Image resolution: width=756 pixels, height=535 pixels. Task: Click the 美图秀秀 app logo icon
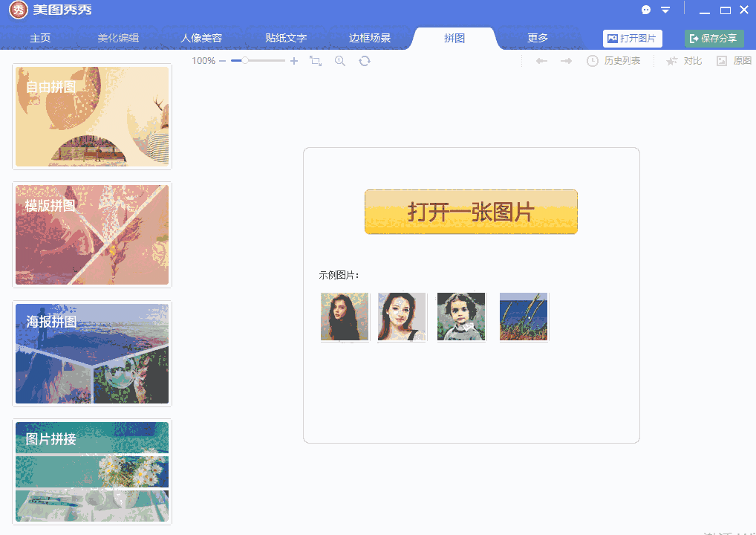coord(19,10)
